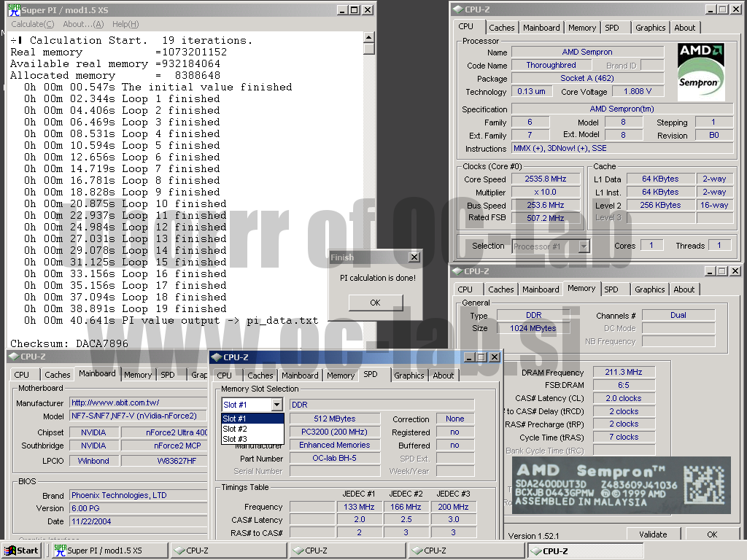
Task: Click the Multiplier x 10.0 value
Action: point(546,192)
